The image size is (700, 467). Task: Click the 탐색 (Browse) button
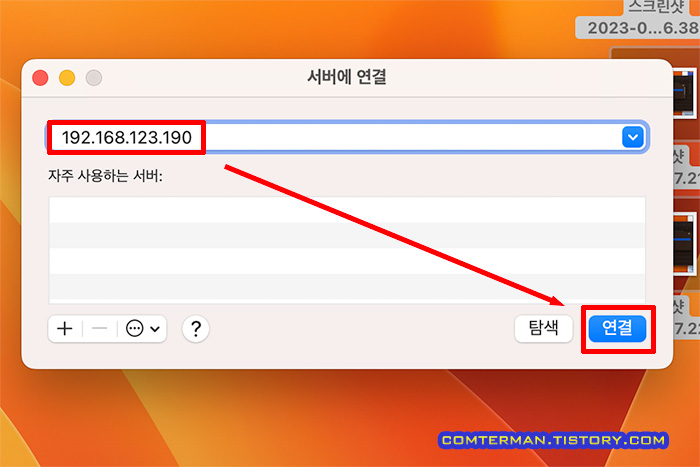(x=543, y=329)
